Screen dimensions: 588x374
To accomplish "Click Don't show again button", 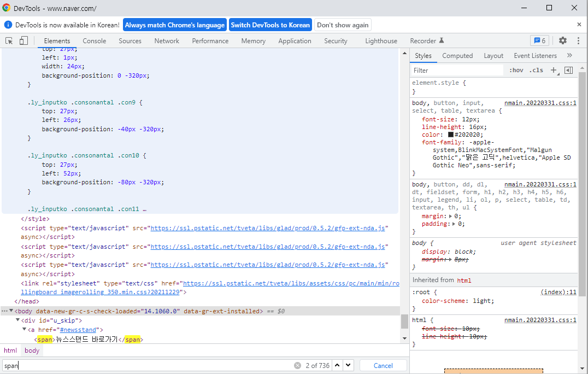I will [x=343, y=25].
